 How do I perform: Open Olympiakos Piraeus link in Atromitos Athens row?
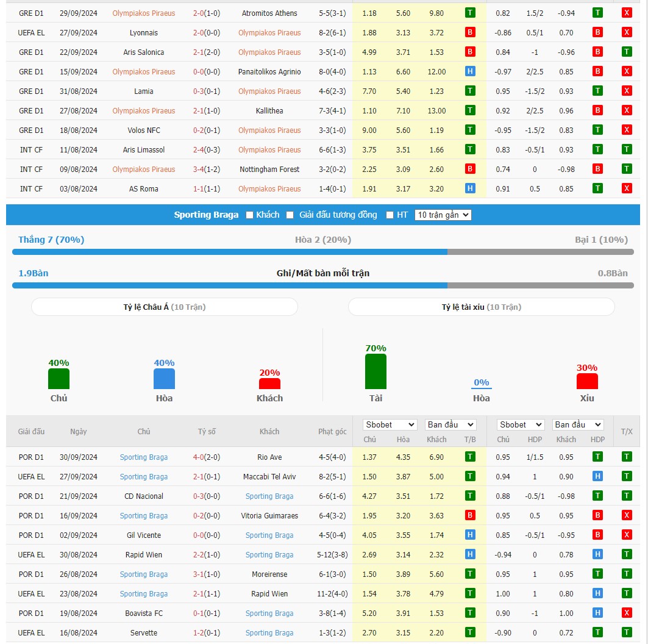[144, 13]
